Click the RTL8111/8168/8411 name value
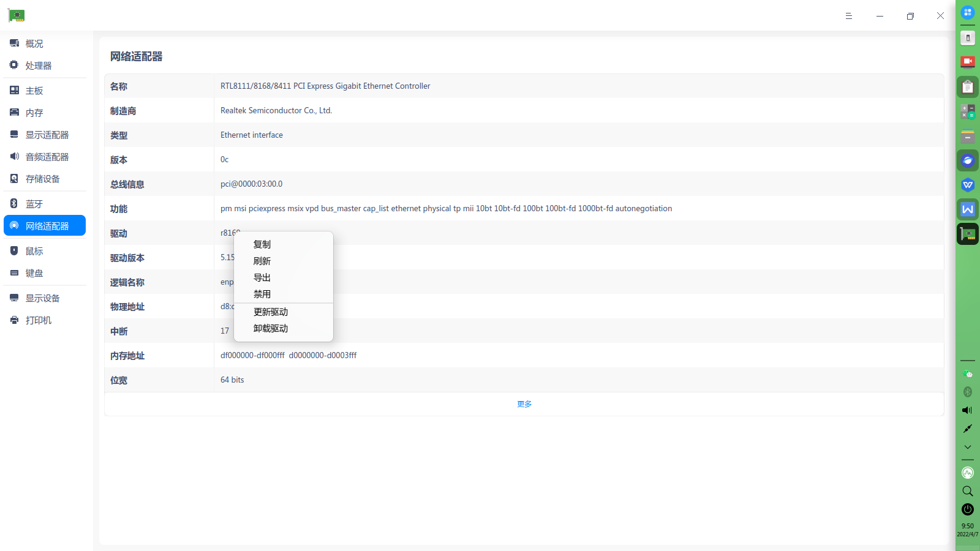The width and height of the screenshot is (980, 551). 325,86
